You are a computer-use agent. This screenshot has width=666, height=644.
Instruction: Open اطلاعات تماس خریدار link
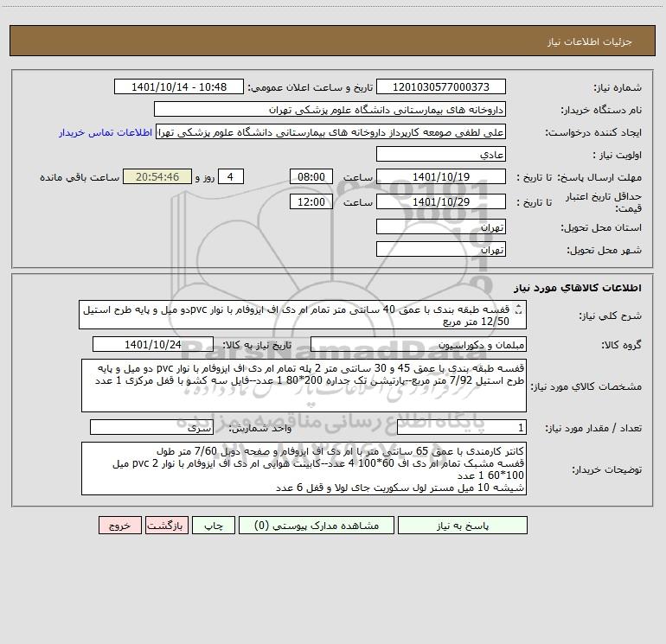coord(106,132)
